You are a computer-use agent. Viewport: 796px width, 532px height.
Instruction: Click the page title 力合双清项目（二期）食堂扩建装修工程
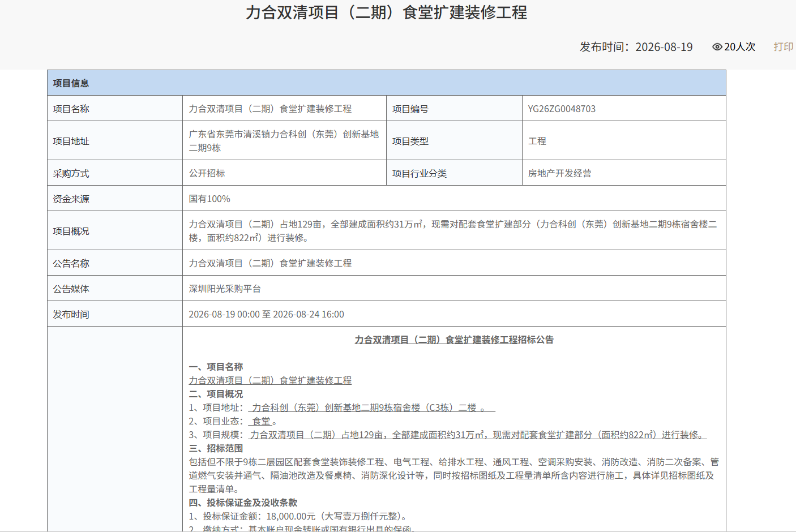[x=387, y=12]
